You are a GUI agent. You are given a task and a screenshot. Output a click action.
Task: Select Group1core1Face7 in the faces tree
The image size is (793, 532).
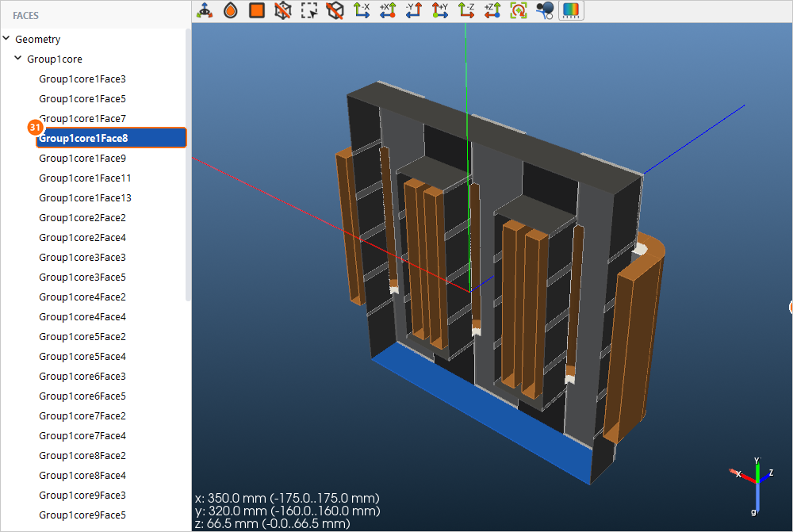point(82,118)
